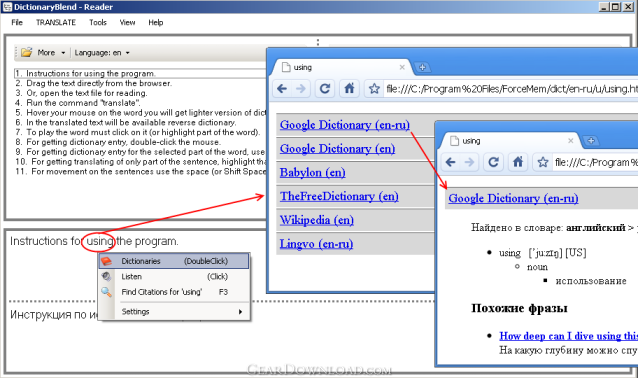Choose Find Citations for 'using' entry
The image size is (638, 378).
(x=174, y=292)
